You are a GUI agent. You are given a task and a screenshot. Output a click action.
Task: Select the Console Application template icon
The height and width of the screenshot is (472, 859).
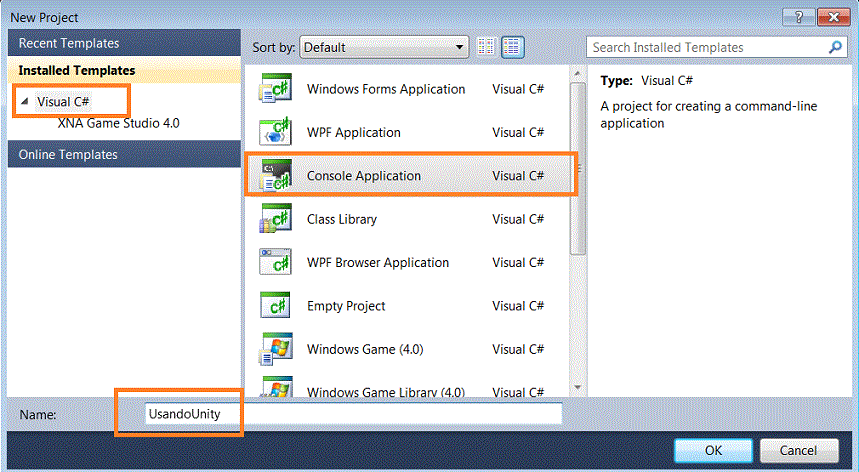point(276,175)
